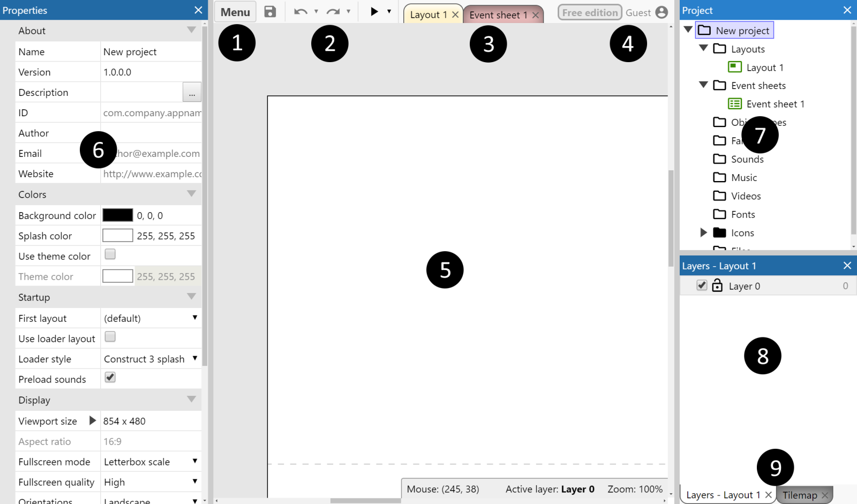
Task: Expand the Icons folder in Project panel
Action: tap(703, 232)
